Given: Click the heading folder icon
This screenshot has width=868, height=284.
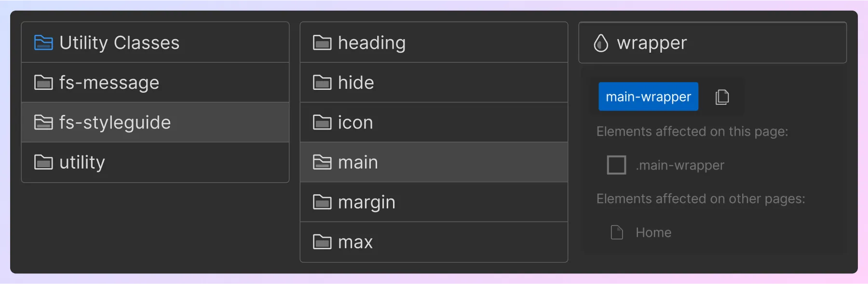Looking at the screenshot, I should pos(322,43).
